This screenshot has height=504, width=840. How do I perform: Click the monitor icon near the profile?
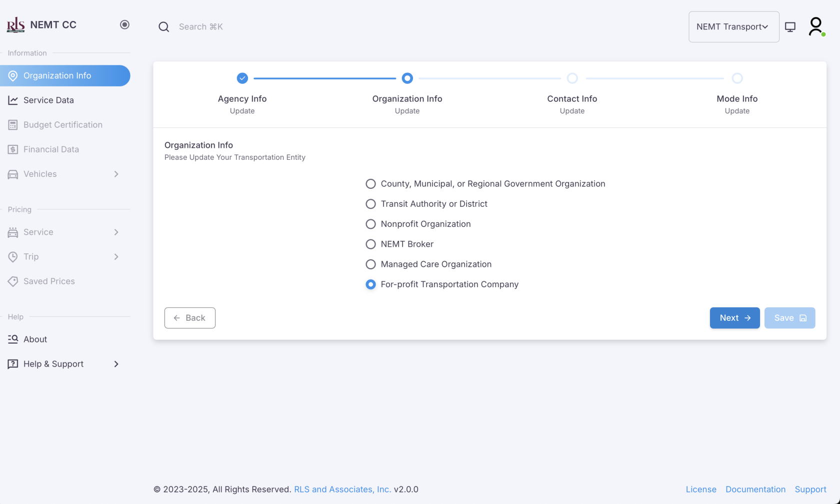coord(790,27)
